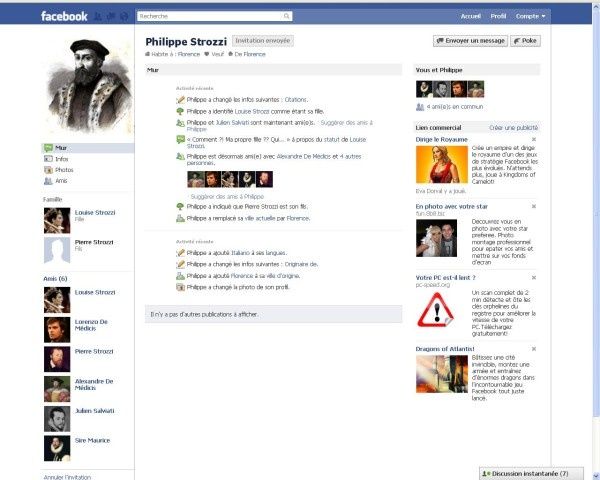Close the 'Dirige le Royaume' ad
The image size is (600, 480).
(534, 139)
